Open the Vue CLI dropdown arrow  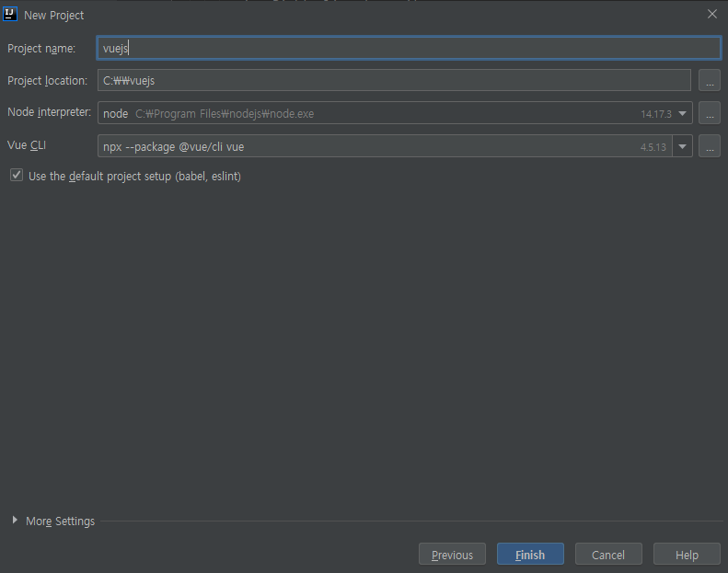pos(682,146)
